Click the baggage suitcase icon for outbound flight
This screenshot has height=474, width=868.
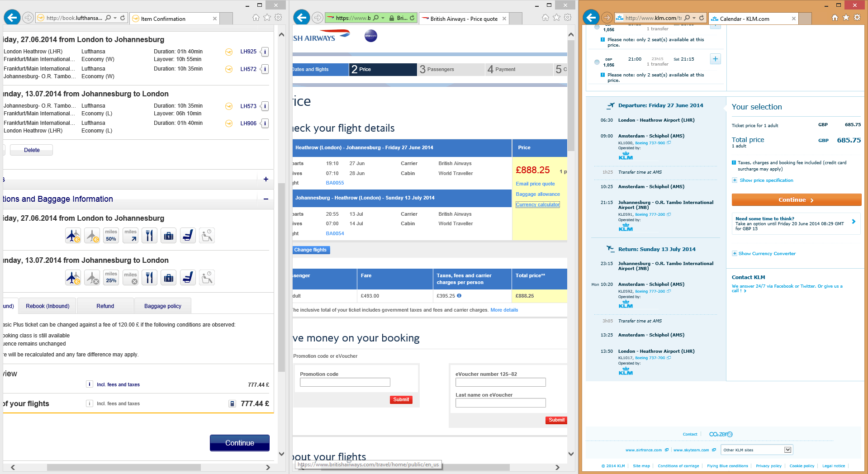point(169,236)
